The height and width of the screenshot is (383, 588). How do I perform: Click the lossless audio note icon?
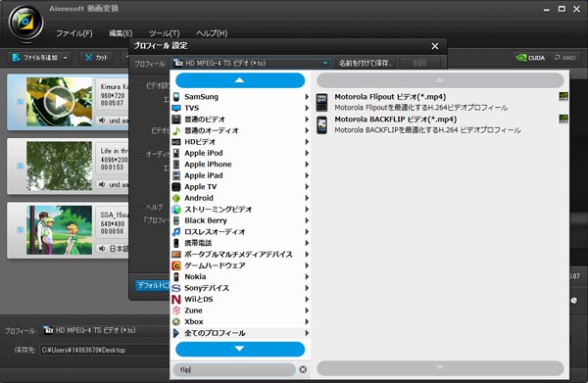tap(176, 231)
